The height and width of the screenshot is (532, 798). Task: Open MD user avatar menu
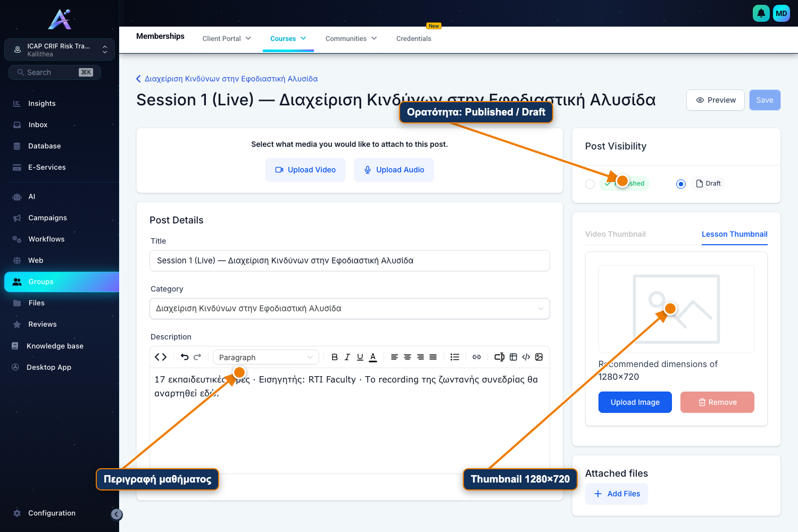pyautogui.click(x=782, y=13)
